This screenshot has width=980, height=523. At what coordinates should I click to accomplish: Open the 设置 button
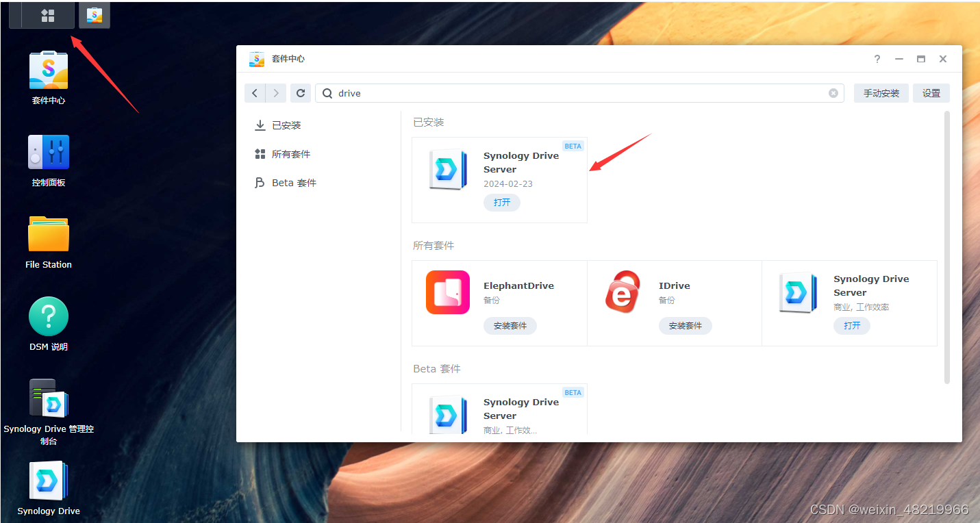[931, 93]
